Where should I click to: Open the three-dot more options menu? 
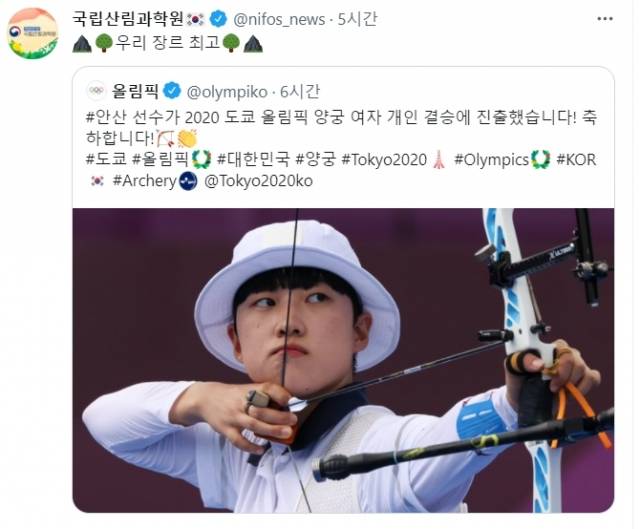(x=604, y=19)
